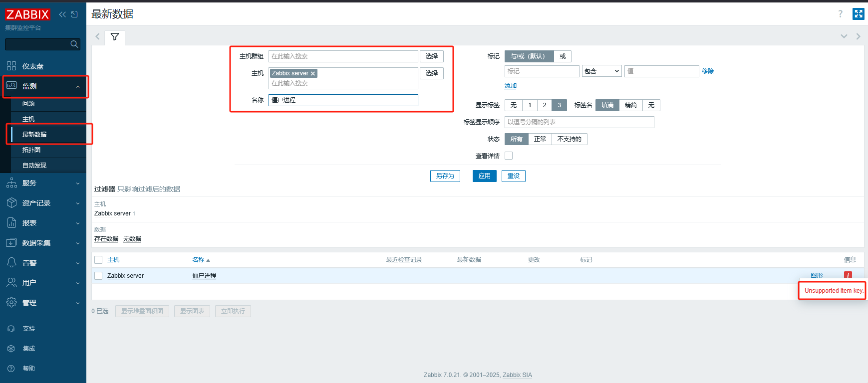Expand the 数据采集 menu section
The width and height of the screenshot is (868, 383).
pyautogui.click(x=78, y=243)
